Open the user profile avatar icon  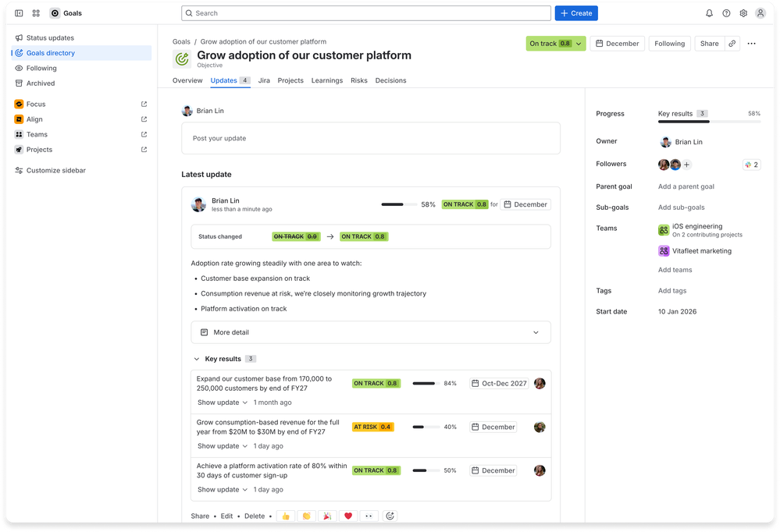760,13
